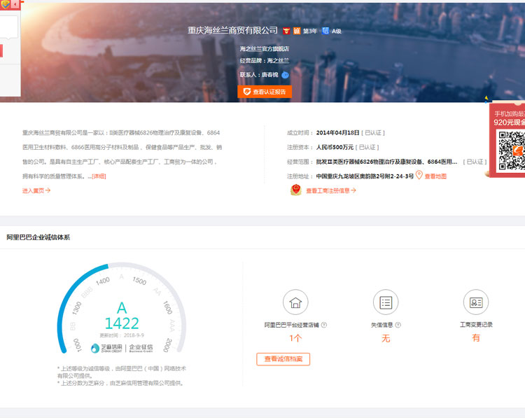525x420 pixels.
Task: Click help question mark beside 阿里巴巴平台经营店铺
Action: tap(324, 325)
